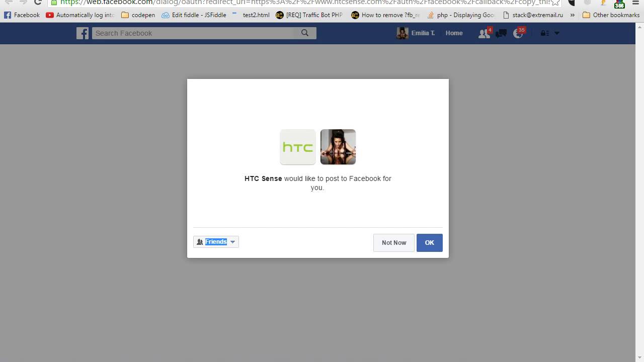The image size is (644, 362).
Task: Open privacy shortcuts lock icon
Action: [x=544, y=33]
